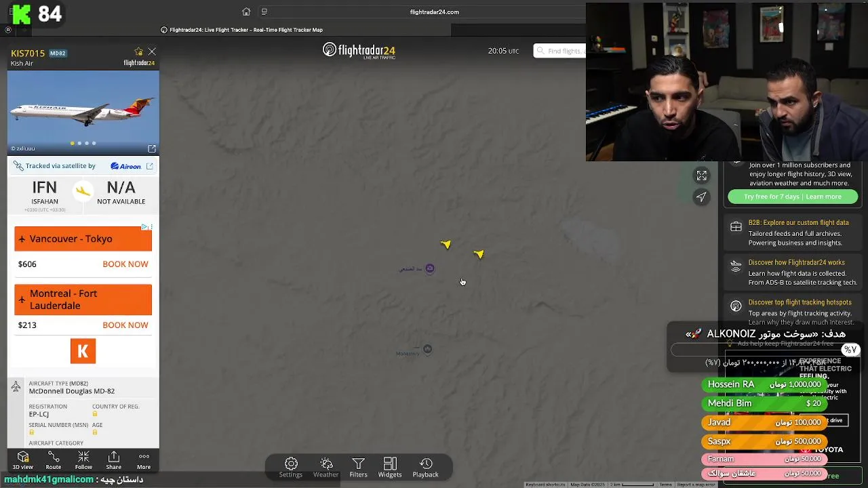Viewport: 868px width, 488px height.
Task: Click the 20:05 UTC clock
Action: tap(503, 51)
